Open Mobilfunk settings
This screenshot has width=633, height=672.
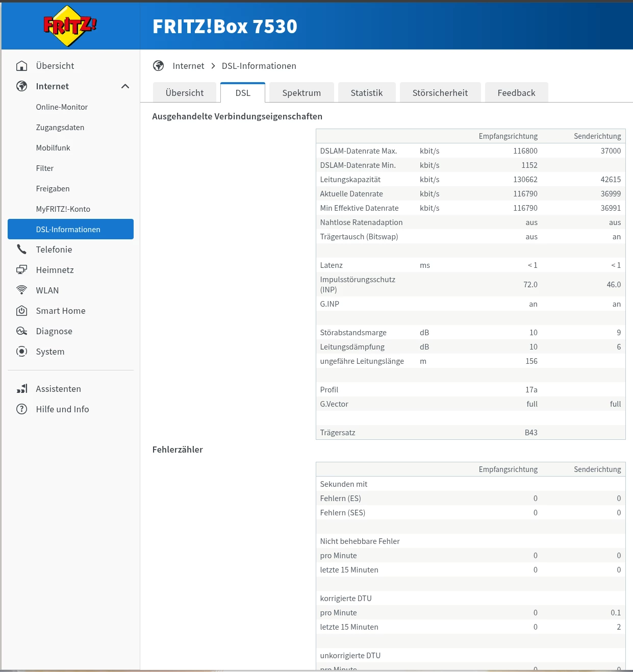[x=53, y=148]
